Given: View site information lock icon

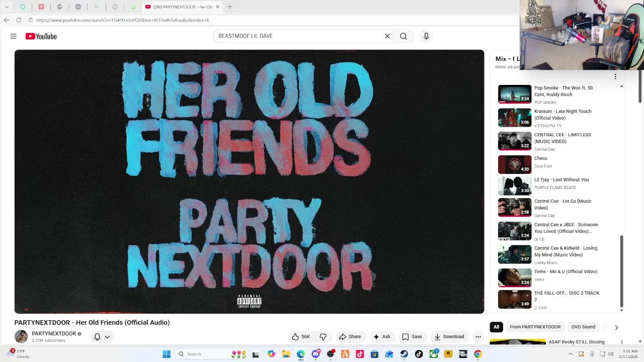Looking at the screenshot, I should (x=31, y=20).
